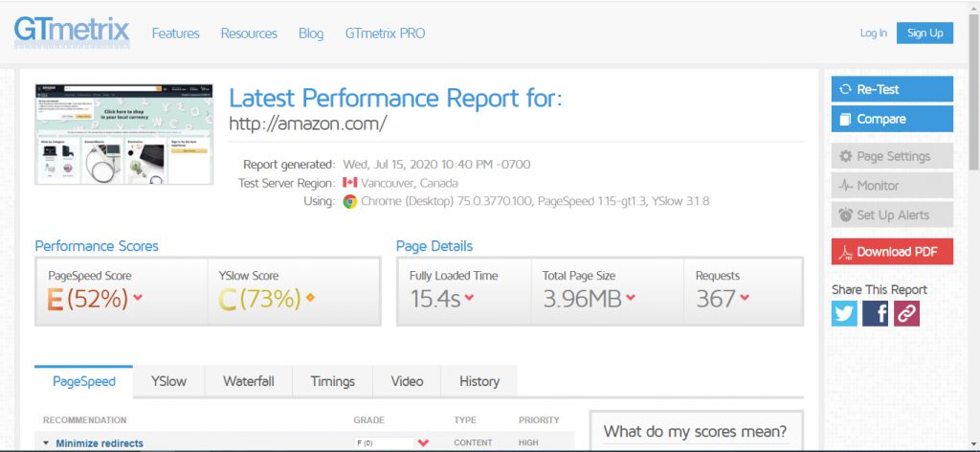
Task: Switch to the YSlow tab
Action: click(x=168, y=381)
